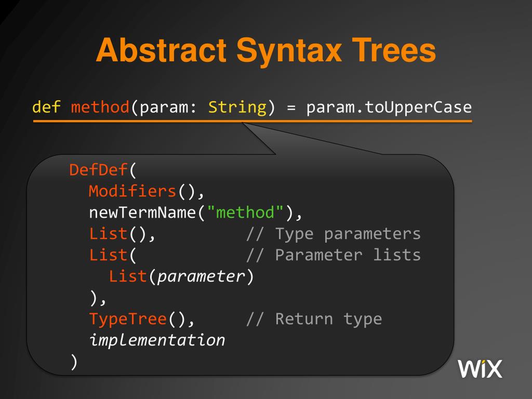This screenshot has height=399, width=532.
Task: Click the "// Return type" comment
Action: tap(314, 320)
